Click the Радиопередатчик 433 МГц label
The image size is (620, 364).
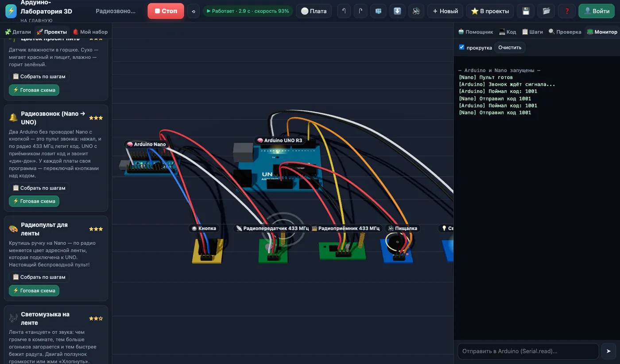coord(272,228)
